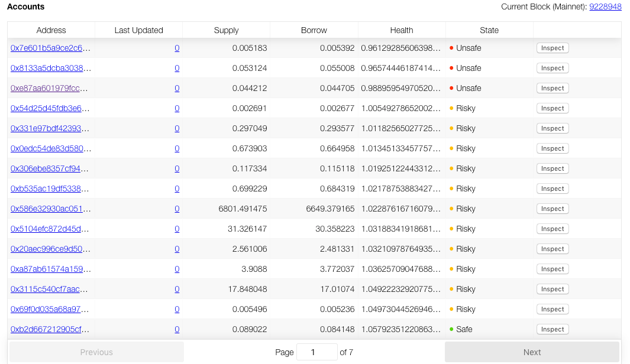
Task: Click the Address column header
Action: [x=51, y=30]
